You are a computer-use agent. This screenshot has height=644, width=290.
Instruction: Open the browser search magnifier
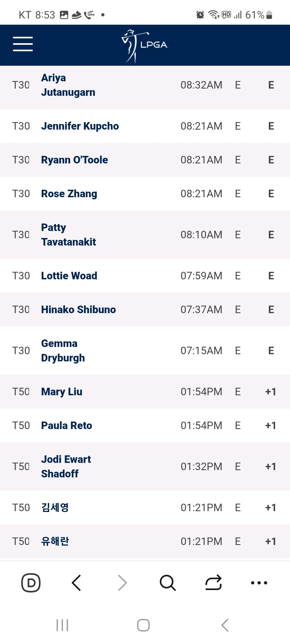click(x=168, y=583)
